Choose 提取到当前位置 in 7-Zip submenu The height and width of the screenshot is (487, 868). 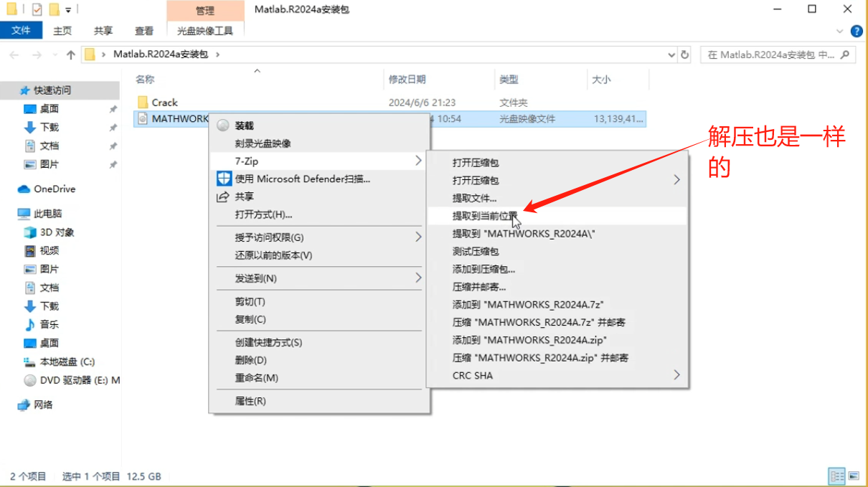pos(557,215)
